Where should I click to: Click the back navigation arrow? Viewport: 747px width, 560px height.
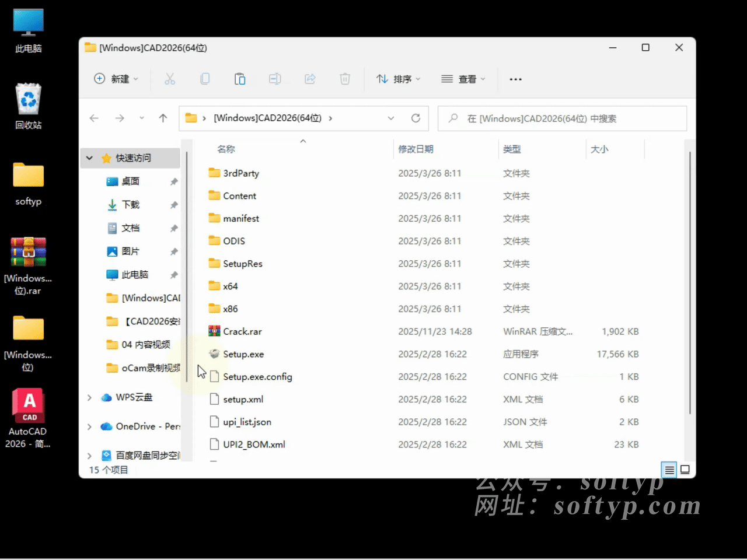(x=94, y=118)
